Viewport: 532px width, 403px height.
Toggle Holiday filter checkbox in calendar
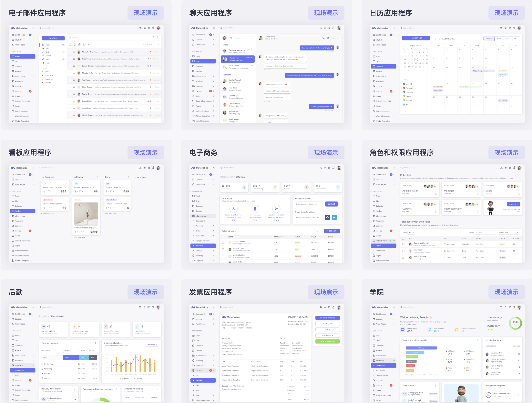click(404, 100)
